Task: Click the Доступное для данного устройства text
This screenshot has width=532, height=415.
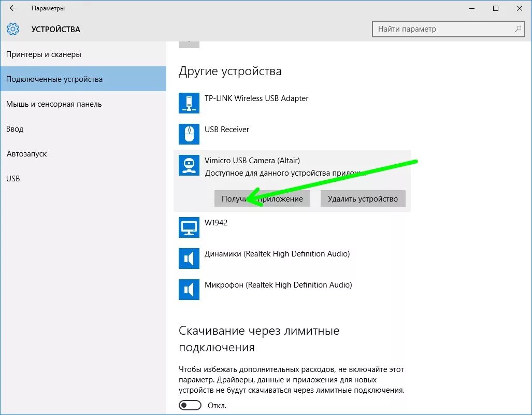Action: click(x=285, y=173)
